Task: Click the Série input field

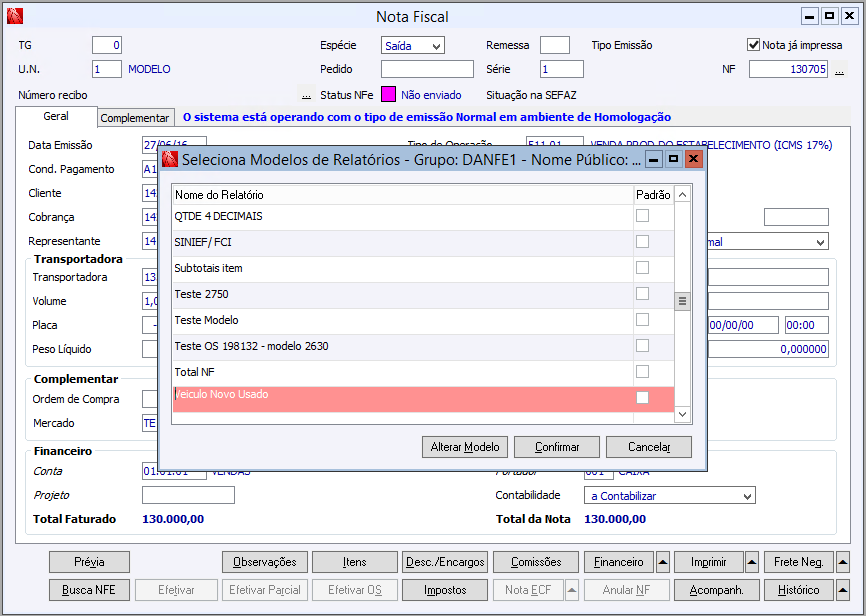Action: pos(562,69)
